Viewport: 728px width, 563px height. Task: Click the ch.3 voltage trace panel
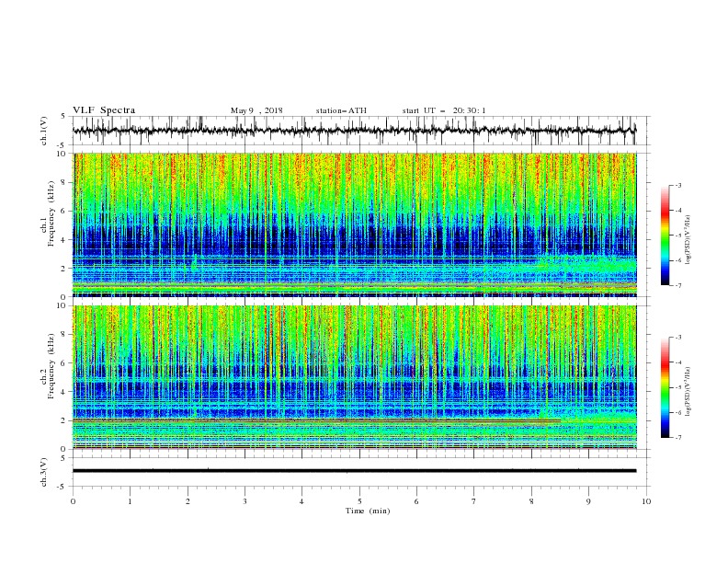pyautogui.click(x=361, y=472)
